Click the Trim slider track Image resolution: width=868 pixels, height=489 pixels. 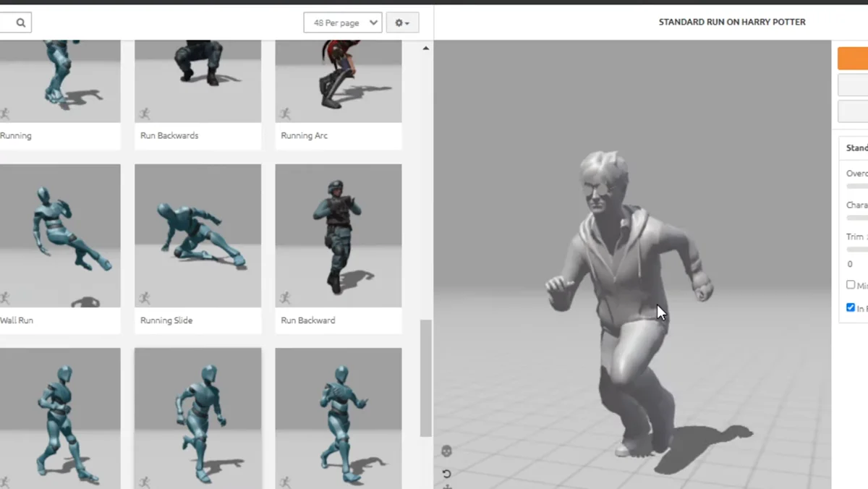point(857,249)
